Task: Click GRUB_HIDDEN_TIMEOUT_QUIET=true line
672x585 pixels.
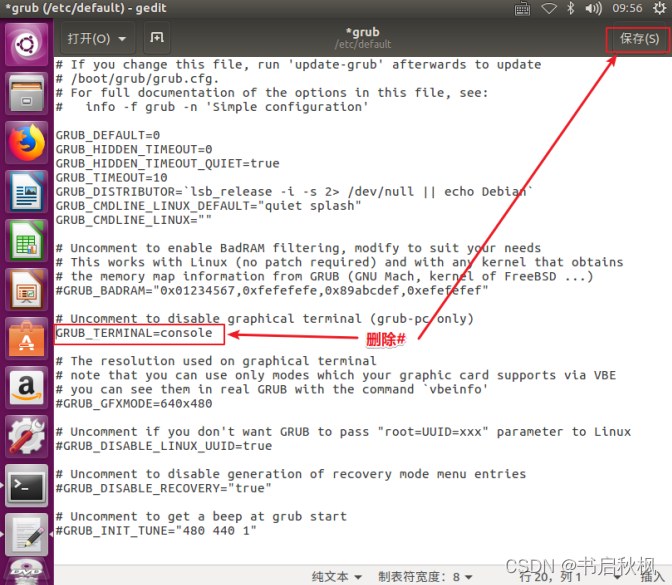Action: pyautogui.click(x=168, y=164)
